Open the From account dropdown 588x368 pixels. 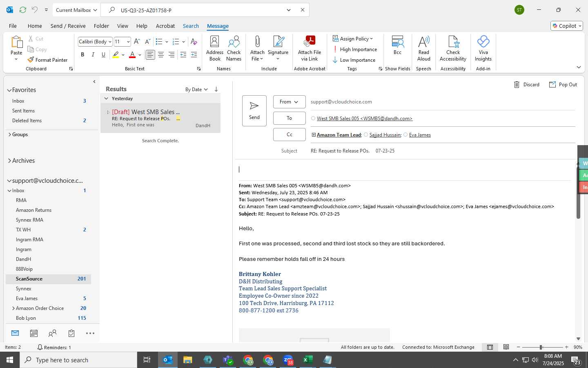pos(289,102)
